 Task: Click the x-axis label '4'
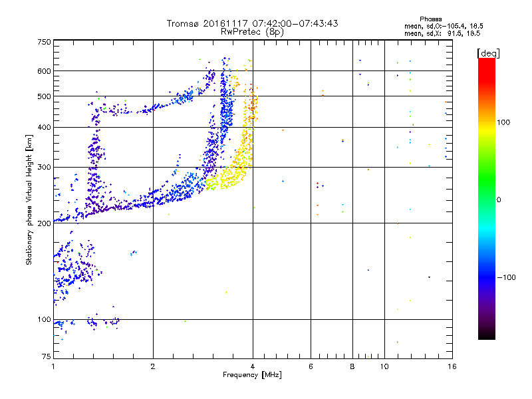point(253,366)
